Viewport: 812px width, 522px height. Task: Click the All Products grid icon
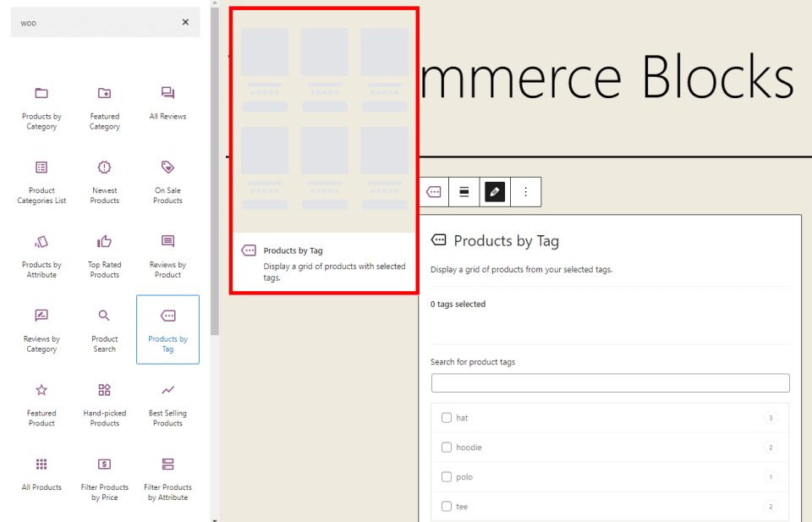(41, 464)
